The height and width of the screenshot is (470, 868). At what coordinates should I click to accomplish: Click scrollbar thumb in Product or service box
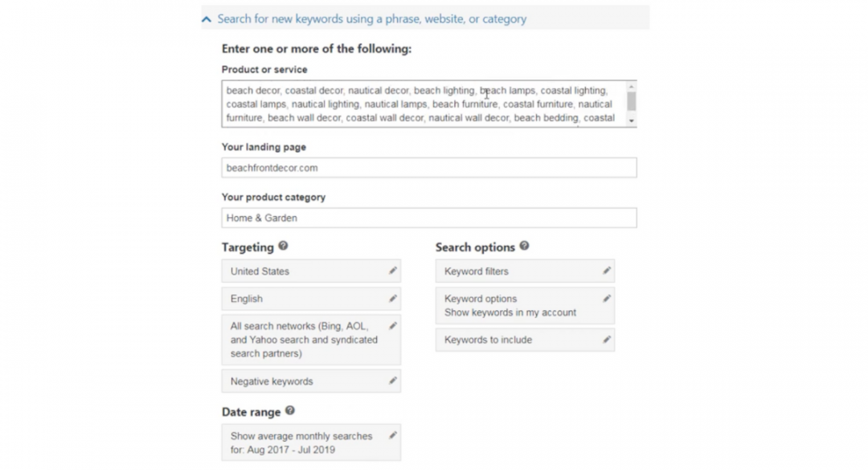click(631, 101)
